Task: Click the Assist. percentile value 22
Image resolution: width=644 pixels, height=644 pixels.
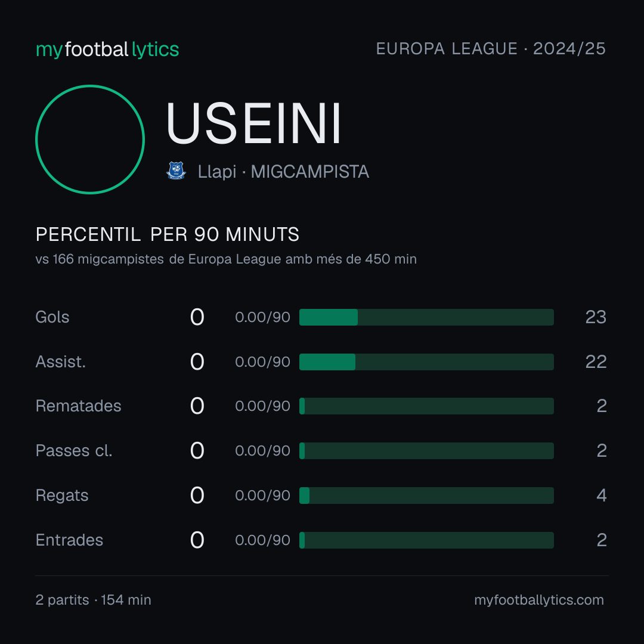Action: click(596, 362)
